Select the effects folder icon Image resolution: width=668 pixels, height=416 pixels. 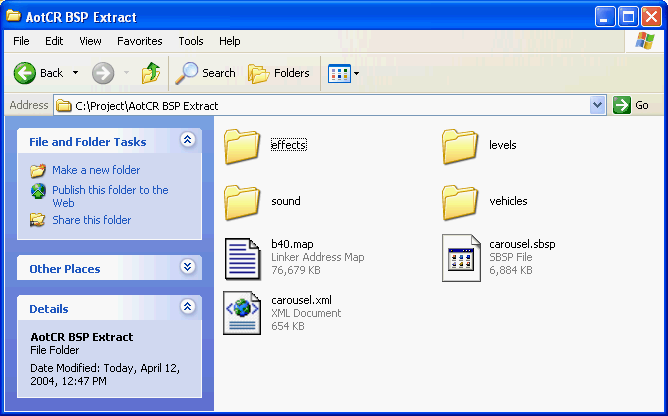(x=242, y=145)
